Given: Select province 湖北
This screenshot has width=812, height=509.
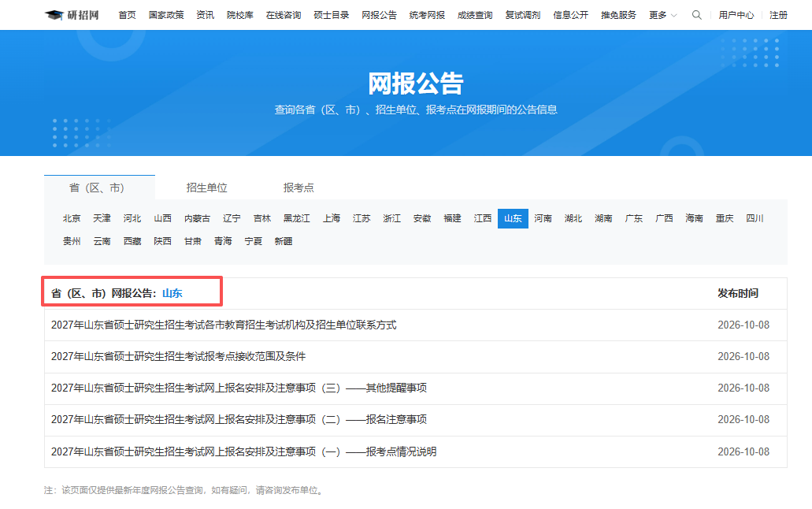Looking at the screenshot, I should [573, 218].
